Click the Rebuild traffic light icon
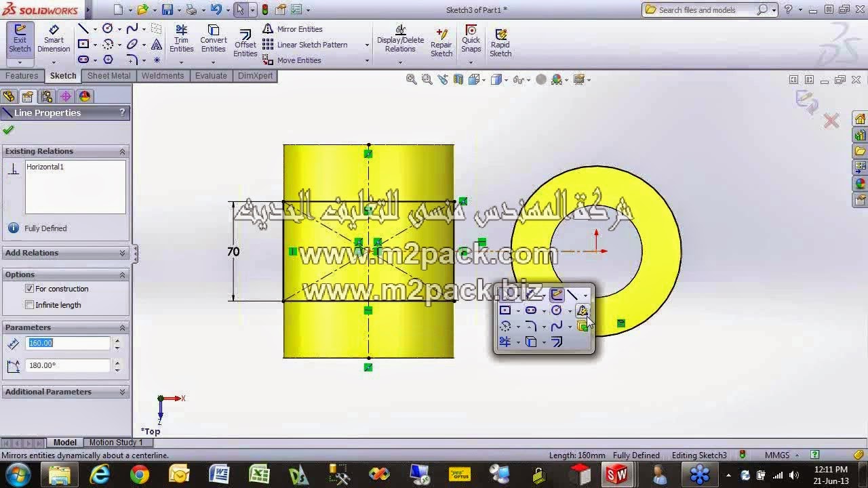This screenshot has height=488, width=868. [264, 9]
